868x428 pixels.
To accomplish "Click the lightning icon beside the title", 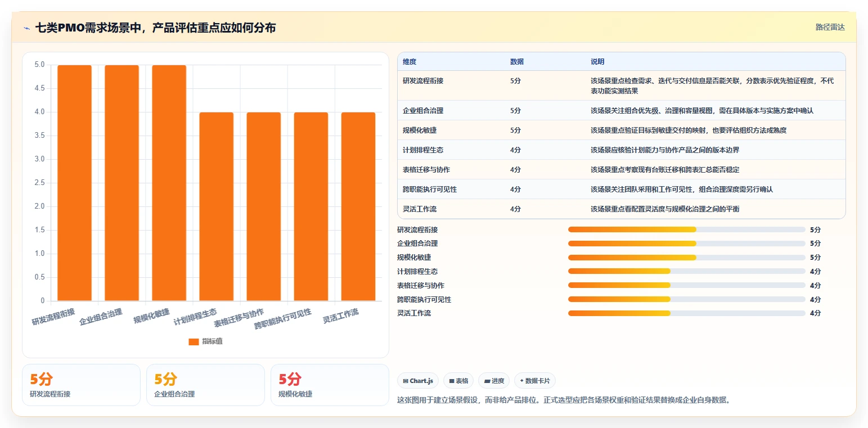I will click(26, 28).
